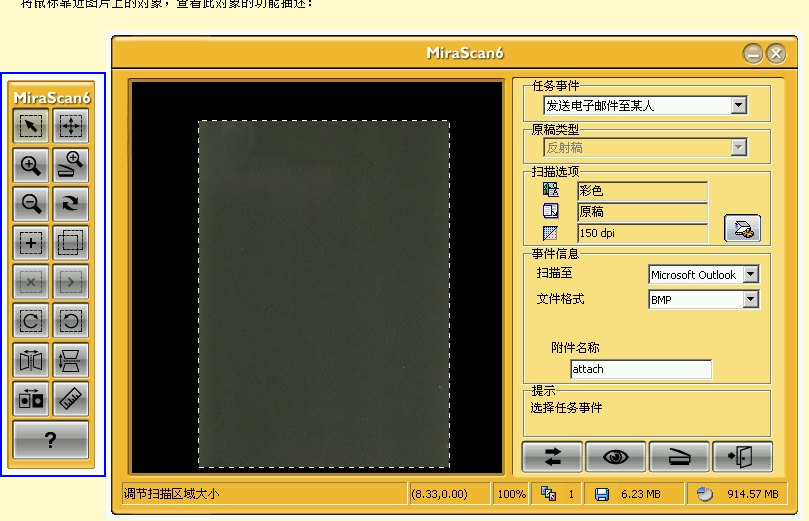
Task: Click the next scan area arrow icon
Action: tap(71, 282)
